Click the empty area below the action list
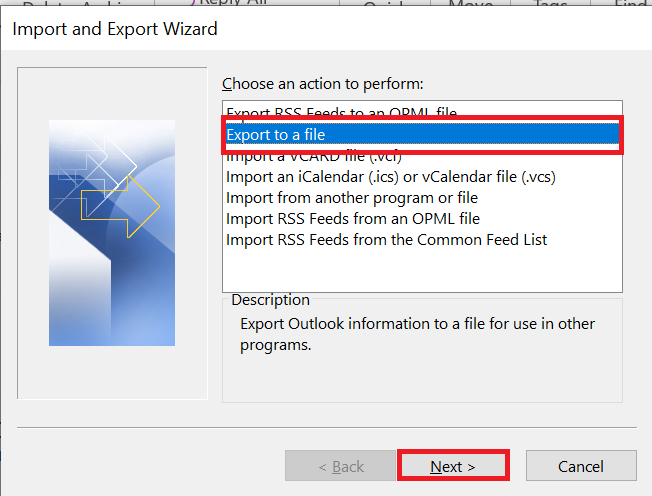This screenshot has width=652, height=496. (422, 270)
